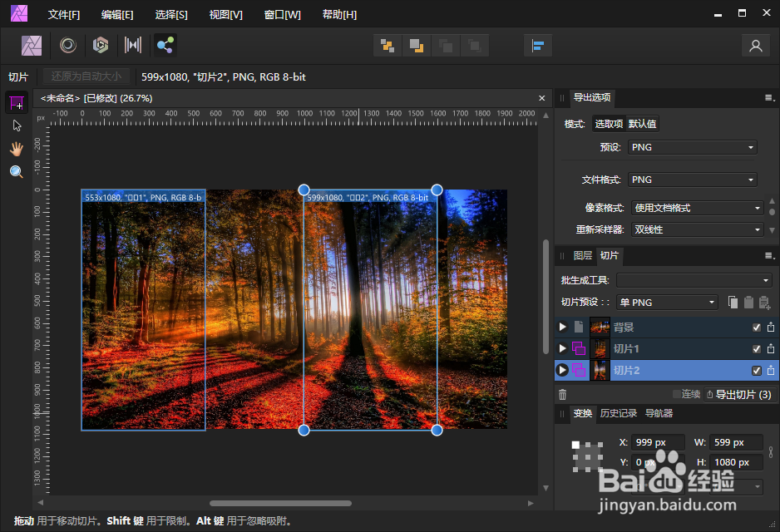Screen dimensions: 780x532
Task: Uncheck the export checkbox for 切片1
Action: point(756,348)
